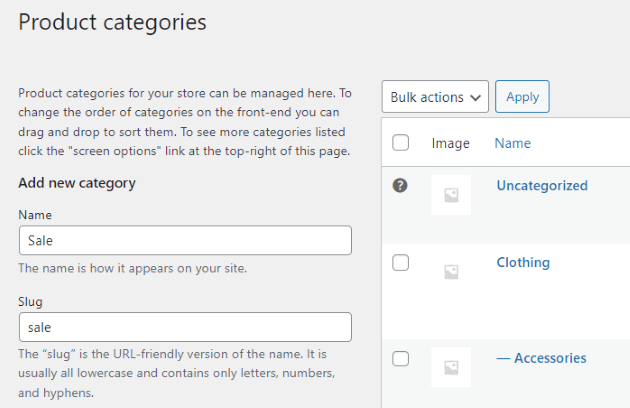Click the Product categories page title
630x408 pixels.
[112, 21]
